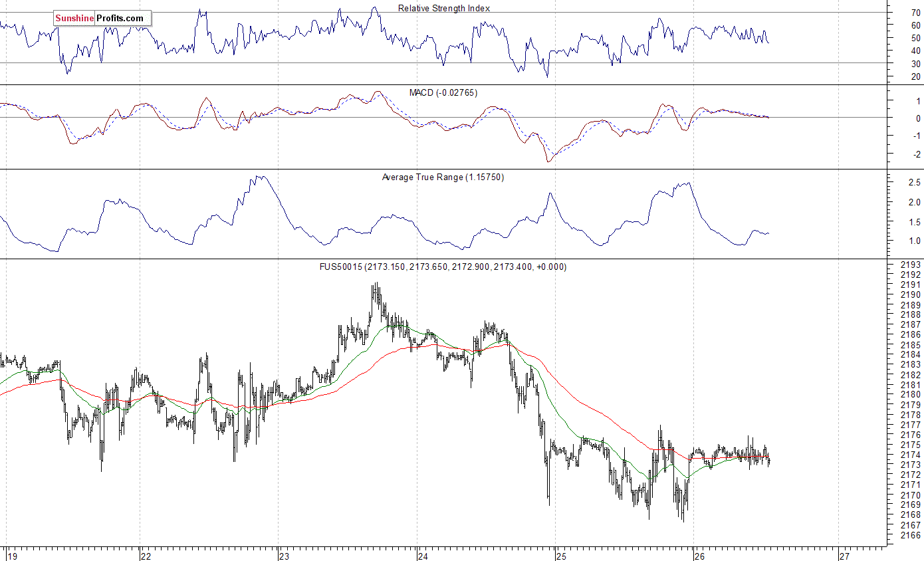Click date label 19 on time axis
Screen dimensions: 924x561
click(13, 556)
